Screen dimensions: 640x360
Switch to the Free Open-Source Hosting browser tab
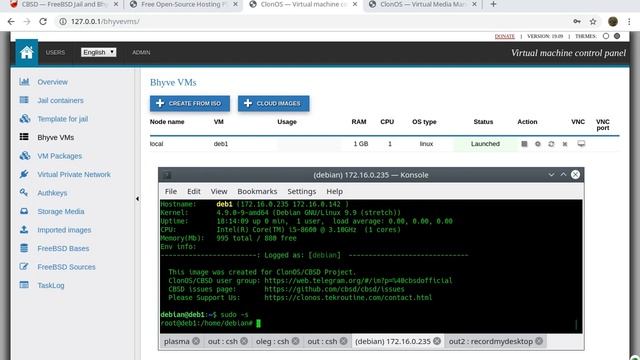[x=184, y=4]
